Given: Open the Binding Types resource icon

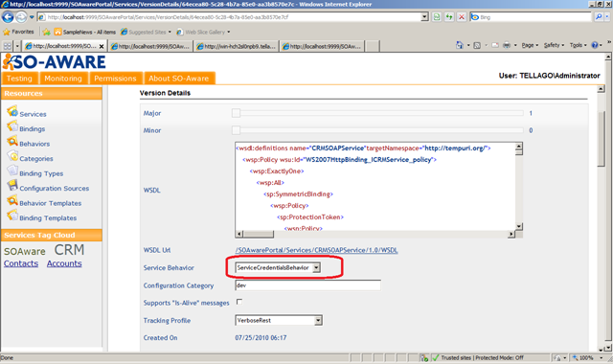Looking at the screenshot, I should pos(12,171).
